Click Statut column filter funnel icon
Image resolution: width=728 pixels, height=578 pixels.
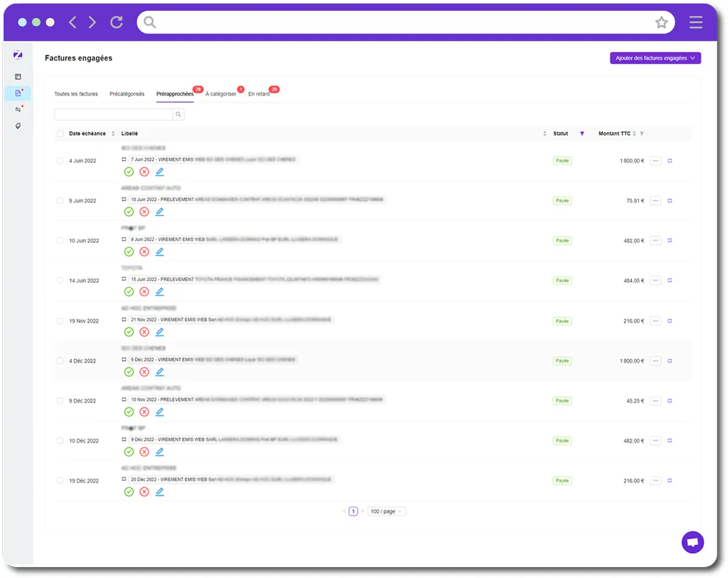582,134
